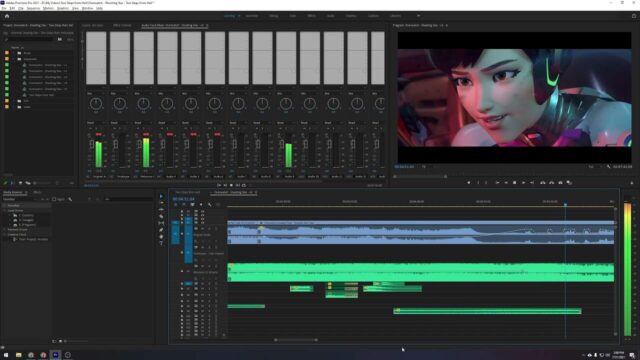Image resolution: width=640 pixels, height=360 pixels.
Task: Expand the Music bin in Project panel
Action: (13, 53)
